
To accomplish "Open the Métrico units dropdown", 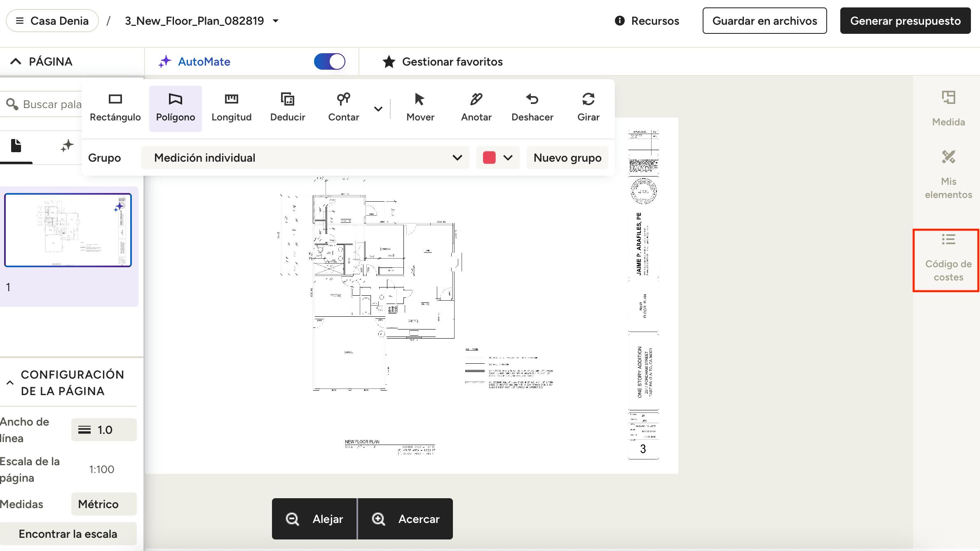I will coord(104,504).
